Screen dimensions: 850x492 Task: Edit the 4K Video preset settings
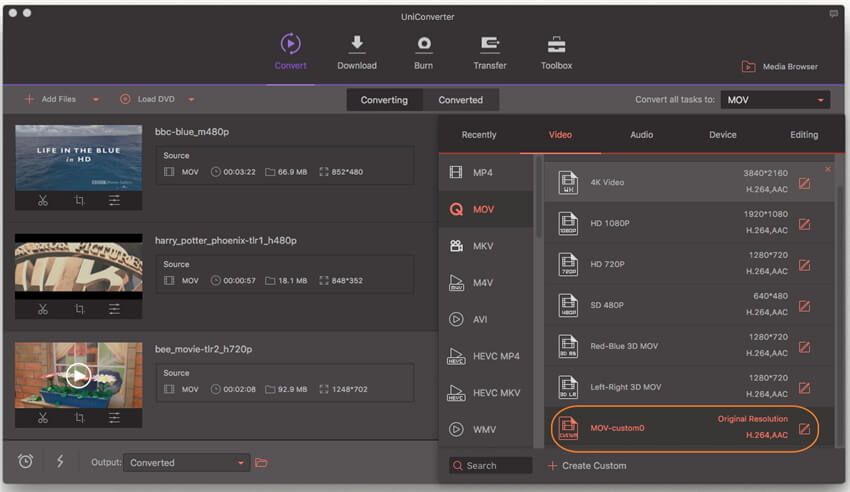pyautogui.click(x=804, y=183)
